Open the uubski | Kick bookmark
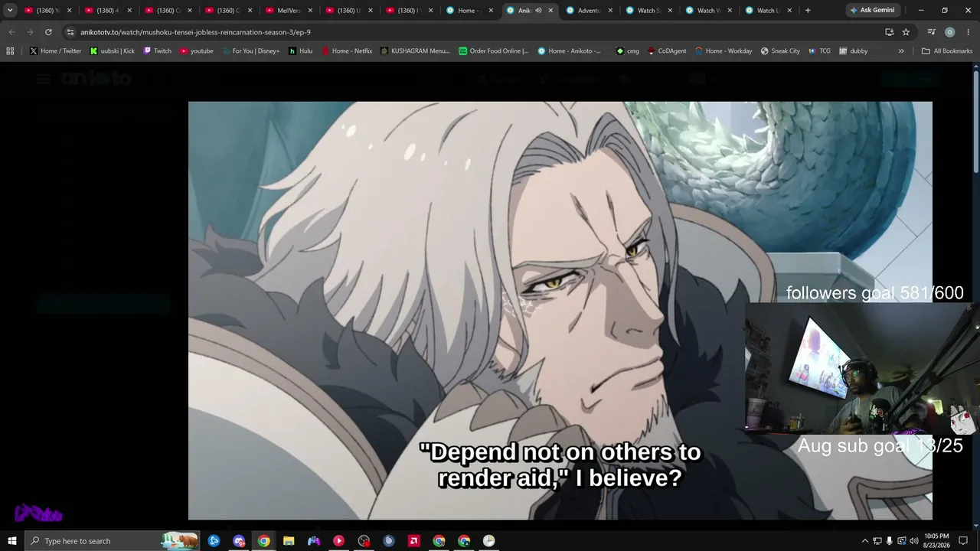This screenshot has height=551, width=980. 112,51
